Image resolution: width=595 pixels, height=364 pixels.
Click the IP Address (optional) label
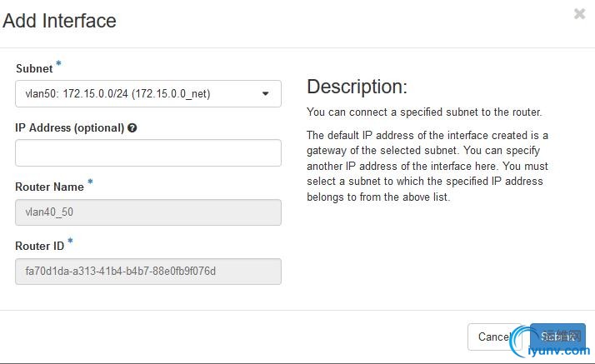click(69, 128)
